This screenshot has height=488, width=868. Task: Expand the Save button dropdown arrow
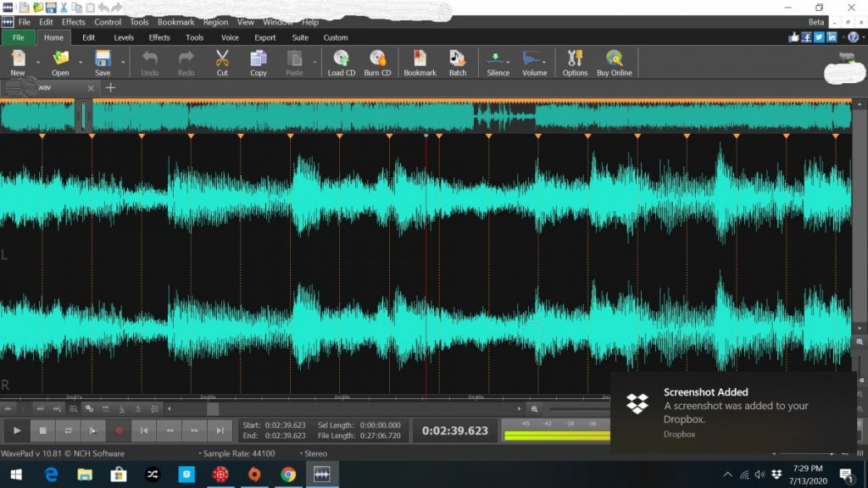coord(122,63)
